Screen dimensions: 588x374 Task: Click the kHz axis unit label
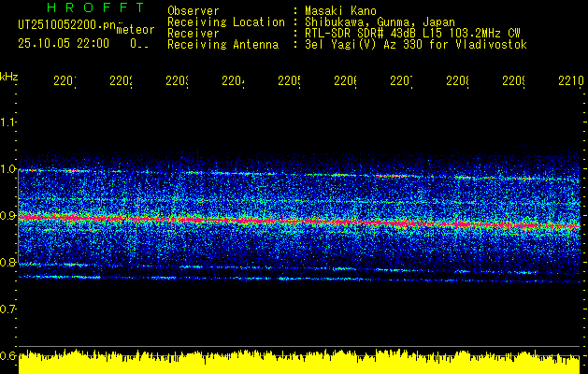9,77
